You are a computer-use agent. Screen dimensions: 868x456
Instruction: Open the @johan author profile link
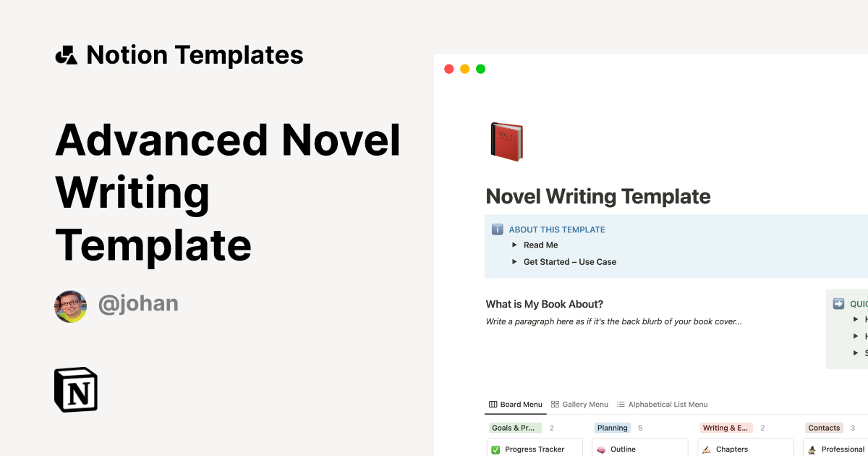click(x=138, y=304)
